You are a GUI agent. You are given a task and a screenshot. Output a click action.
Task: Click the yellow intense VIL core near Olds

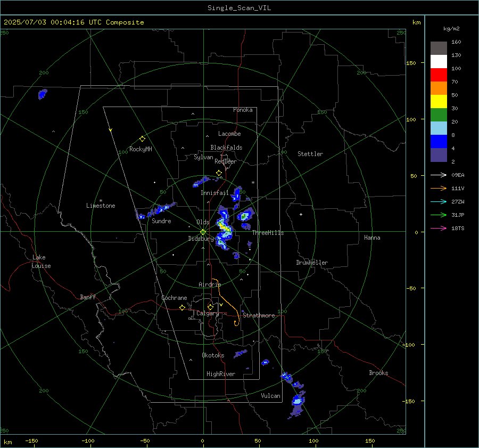[225, 228]
